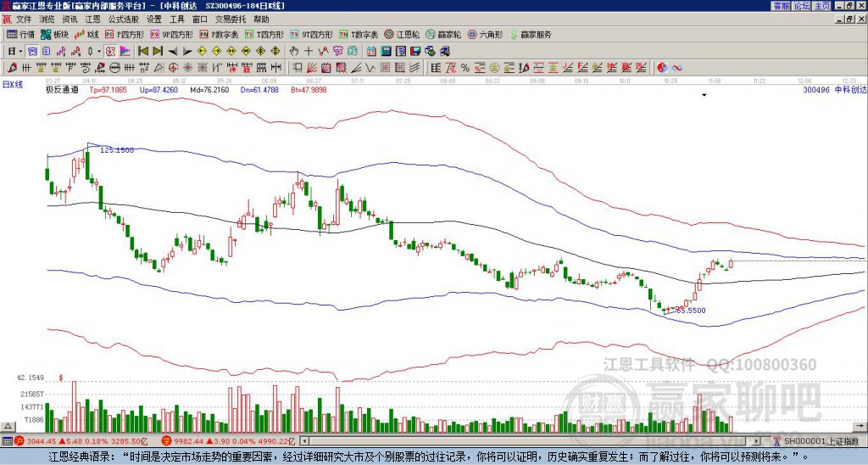Jump to first bar with left-end arrow

click(x=142, y=52)
